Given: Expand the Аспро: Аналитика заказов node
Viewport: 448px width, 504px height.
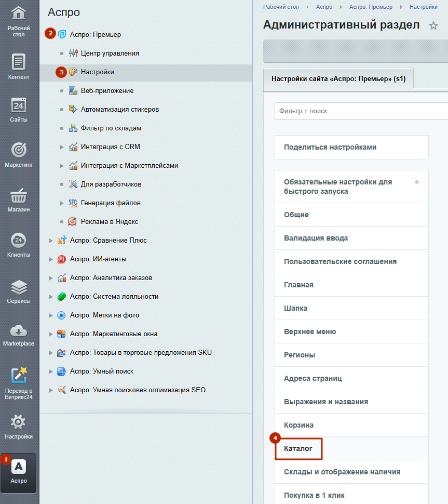Looking at the screenshot, I should coord(51,277).
